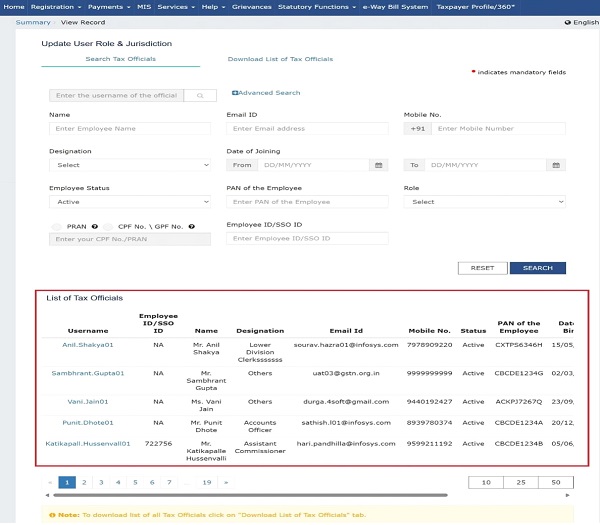Open the Date of Joining From calendar icon

pyautogui.click(x=378, y=165)
